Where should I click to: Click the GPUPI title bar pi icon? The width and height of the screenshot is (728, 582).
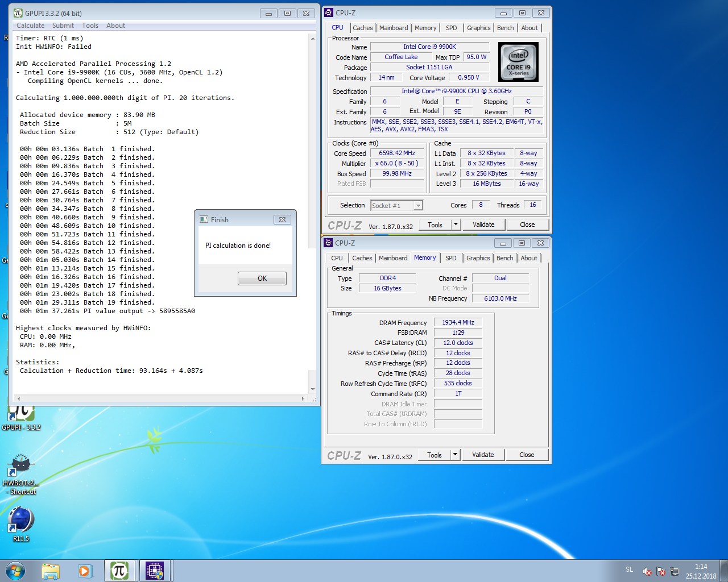click(x=18, y=13)
